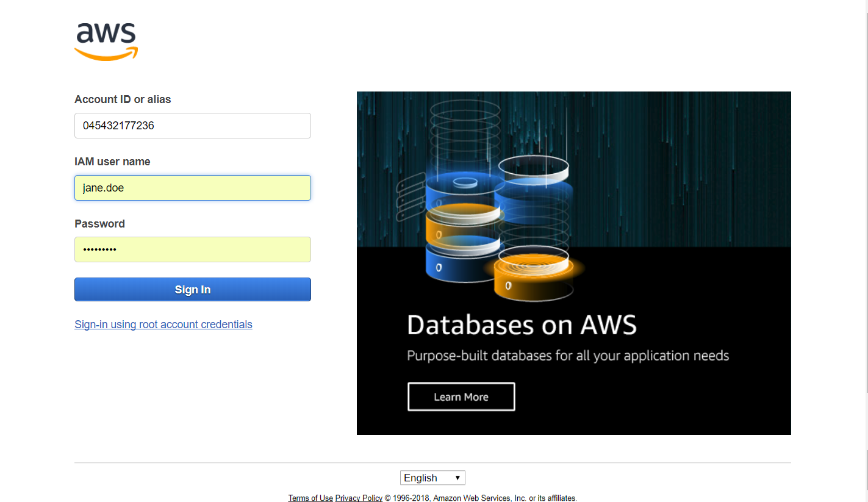Open the English language dropdown
The image size is (868, 502).
pyautogui.click(x=432, y=478)
